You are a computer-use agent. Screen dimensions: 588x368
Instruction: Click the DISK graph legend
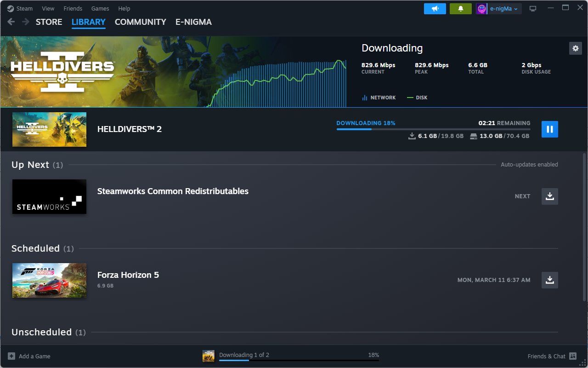pos(417,98)
